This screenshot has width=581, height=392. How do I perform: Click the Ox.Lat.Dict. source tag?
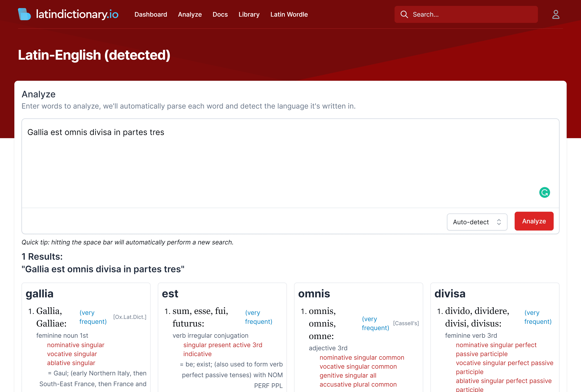[x=130, y=317]
